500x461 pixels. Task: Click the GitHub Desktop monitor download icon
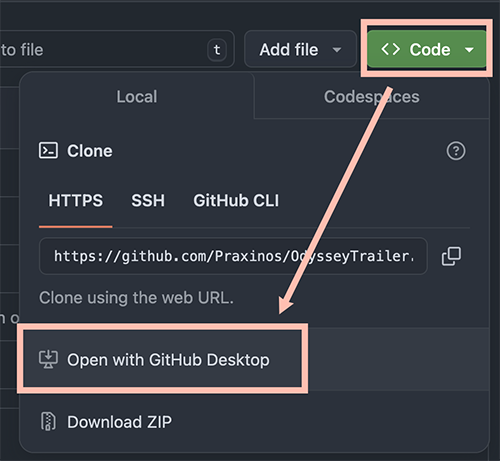tap(48, 360)
